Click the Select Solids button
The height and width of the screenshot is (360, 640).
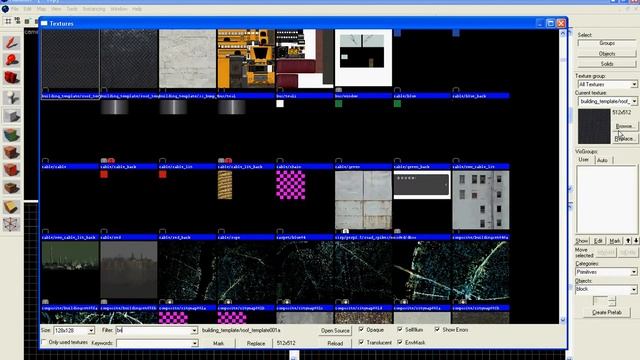coord(607,64)
